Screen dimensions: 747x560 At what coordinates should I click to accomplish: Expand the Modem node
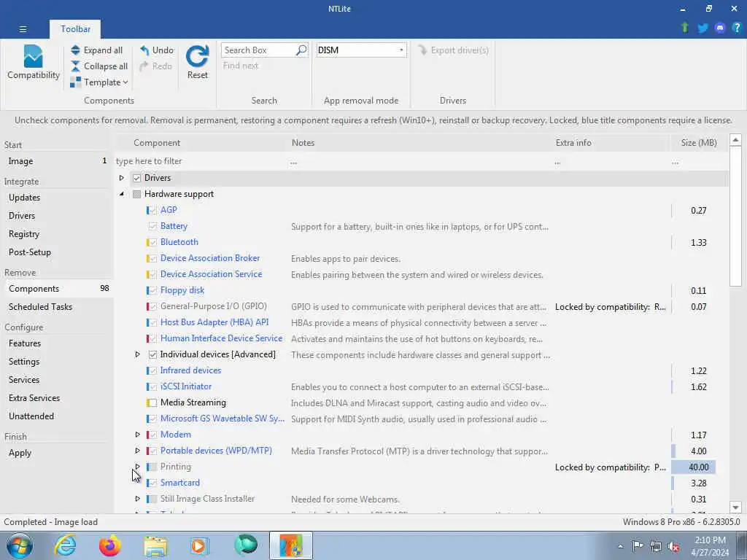pos(137,435)
